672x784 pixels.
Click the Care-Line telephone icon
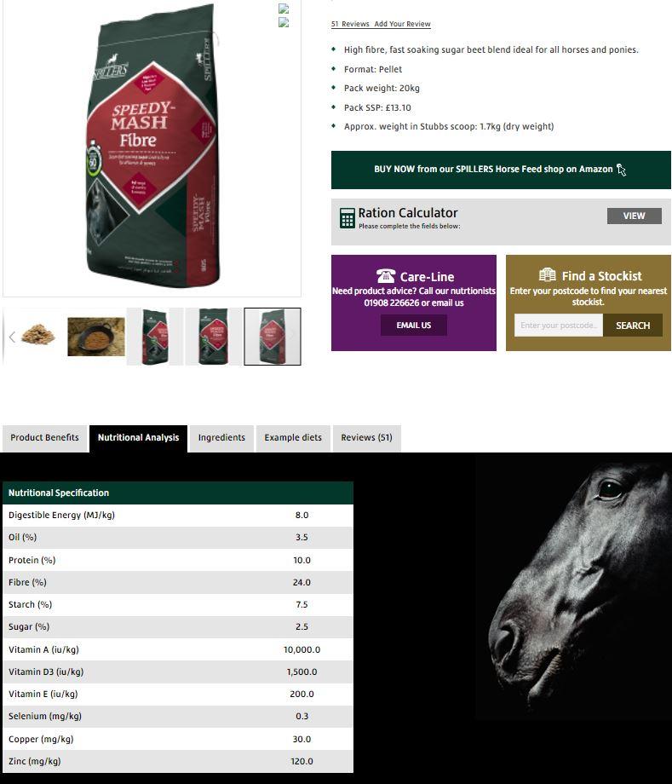tap(385, 276)
